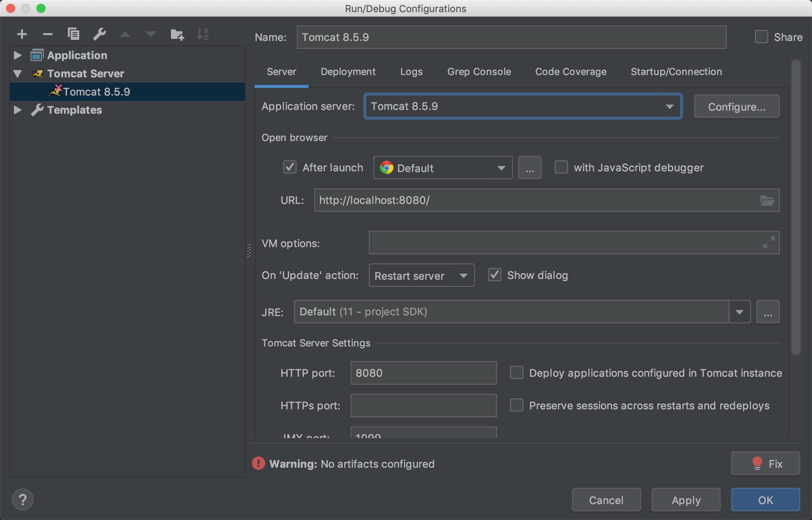This screenshot has height=520, width=812.
Task: Open the Default browser dropdown
Action: pos(443,168)
